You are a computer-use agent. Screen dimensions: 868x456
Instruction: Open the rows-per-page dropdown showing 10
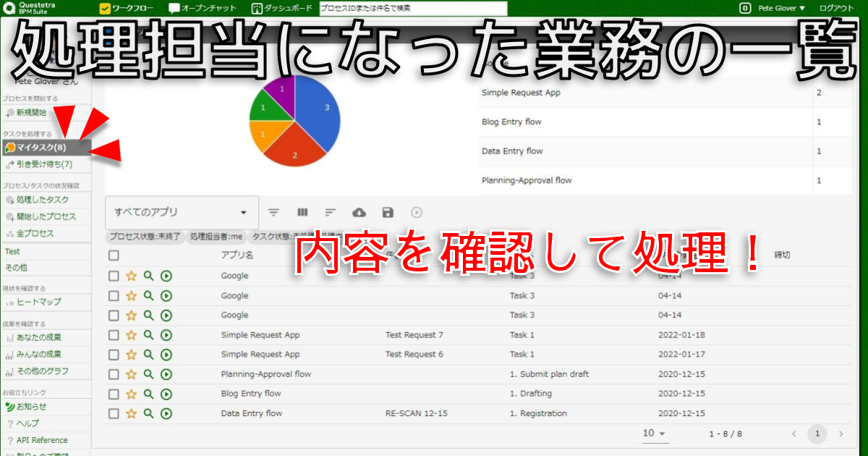(655, 434)
